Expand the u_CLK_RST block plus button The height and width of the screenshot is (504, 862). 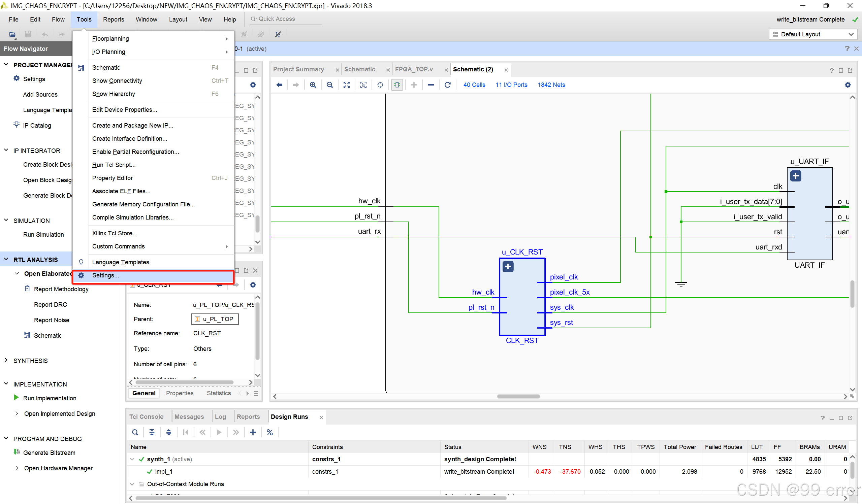pyautogui.click(x=508, y=266)
